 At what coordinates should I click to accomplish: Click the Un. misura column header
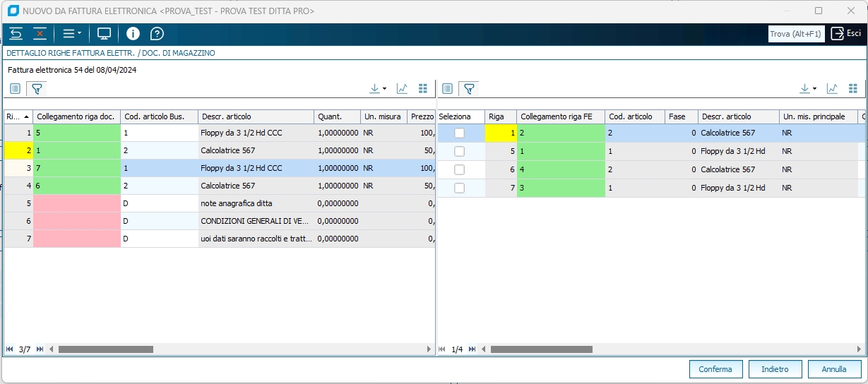pyautogui.click(x=384, y=116)
